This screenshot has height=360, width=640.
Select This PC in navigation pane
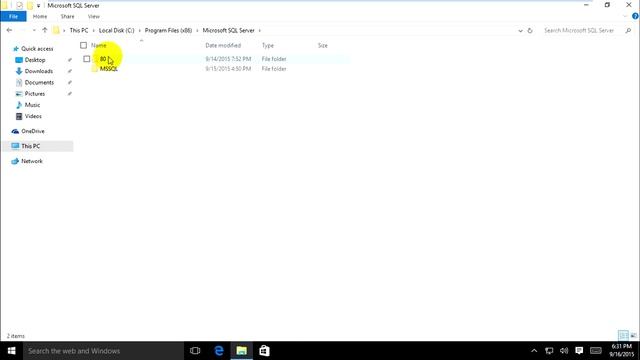click(x=31, y=146)
